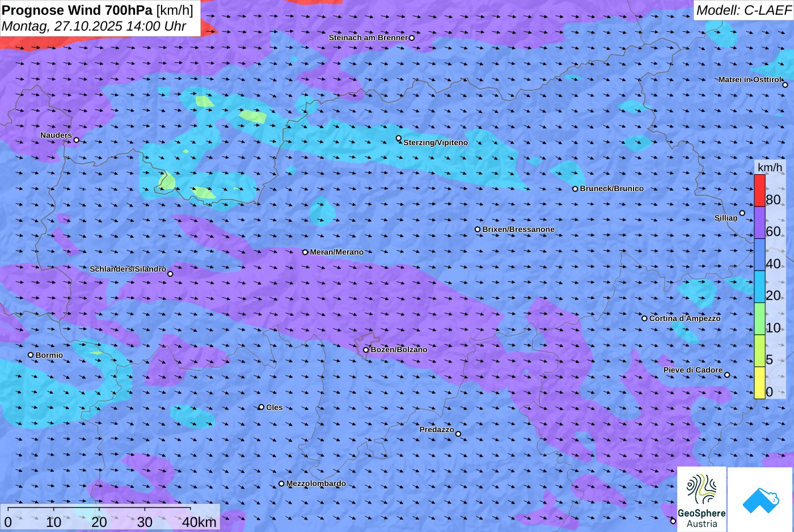Image resolution: width=794 pixels, height=532 pixels.
Task: Select the Bozen/Bolzano marker dot
Action: pos(366,350)
